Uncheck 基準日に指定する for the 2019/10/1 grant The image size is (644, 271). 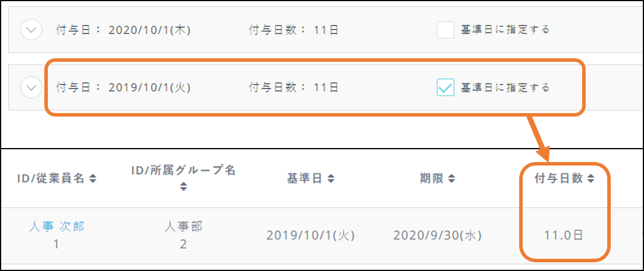(446, 87)
